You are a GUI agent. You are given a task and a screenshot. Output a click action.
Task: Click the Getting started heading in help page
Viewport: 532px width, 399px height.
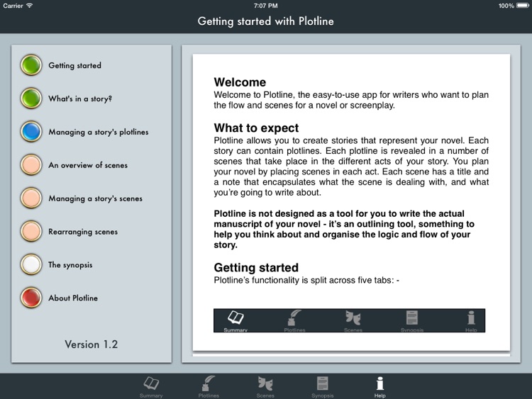coord(256,267)
